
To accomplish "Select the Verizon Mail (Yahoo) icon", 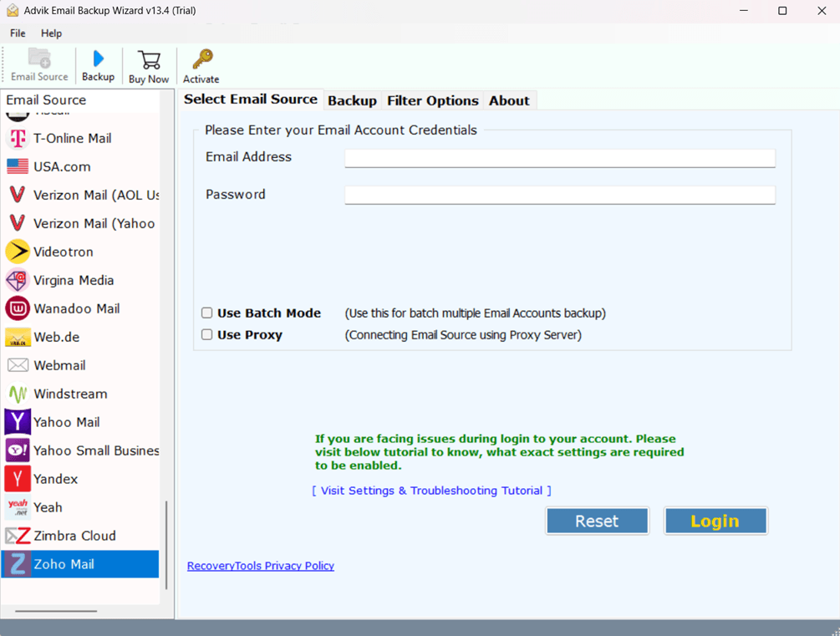I will (18, 223).
